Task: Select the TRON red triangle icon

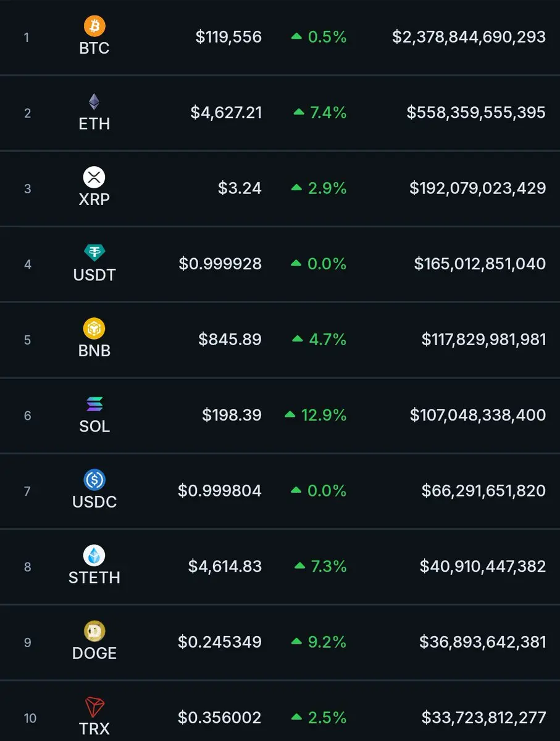Action: click(x=94, y=707)
